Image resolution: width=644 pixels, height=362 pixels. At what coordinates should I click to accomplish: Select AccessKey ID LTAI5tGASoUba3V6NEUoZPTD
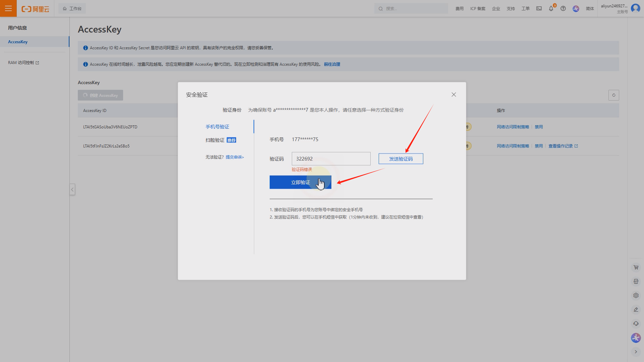coord(110,127)
